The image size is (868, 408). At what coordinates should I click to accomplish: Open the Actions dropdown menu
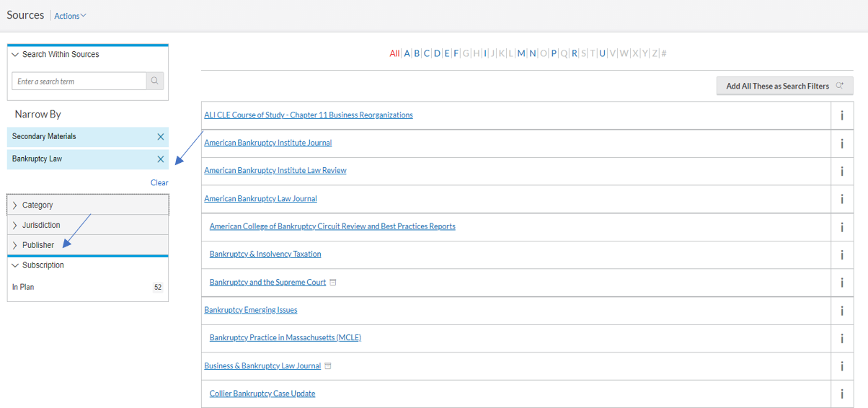click(x=70, y=16)
